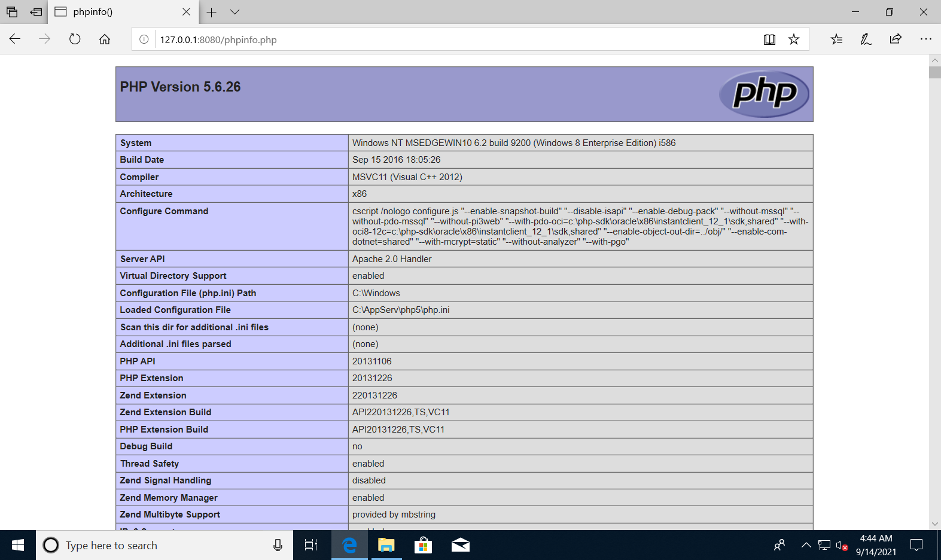Open Reading view book icon

pos(769,39)
